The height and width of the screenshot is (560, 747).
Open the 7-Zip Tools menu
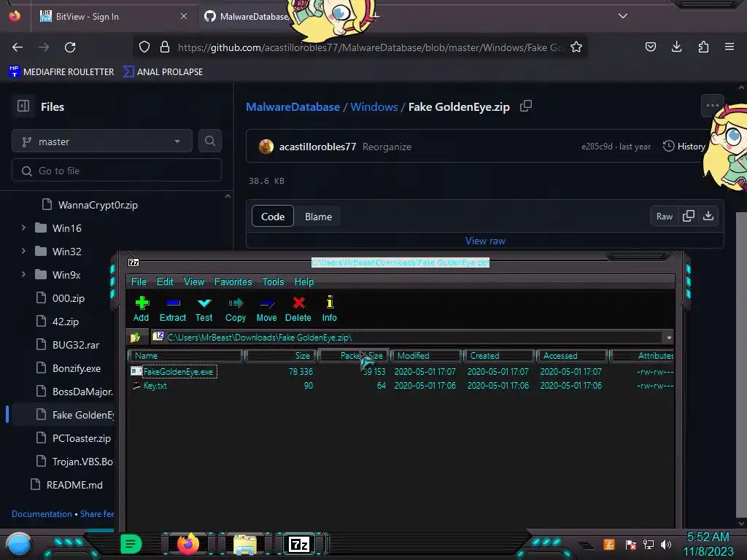[273, 281]
